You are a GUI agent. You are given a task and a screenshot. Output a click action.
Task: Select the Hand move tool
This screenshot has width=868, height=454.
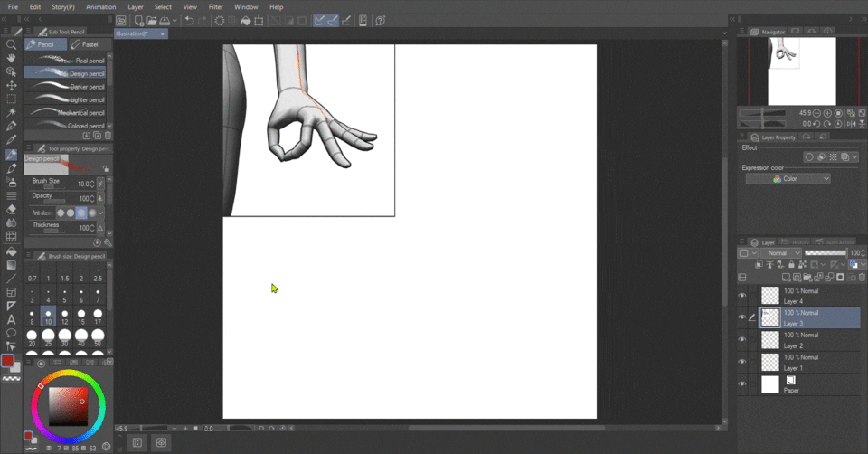[11, 58]
